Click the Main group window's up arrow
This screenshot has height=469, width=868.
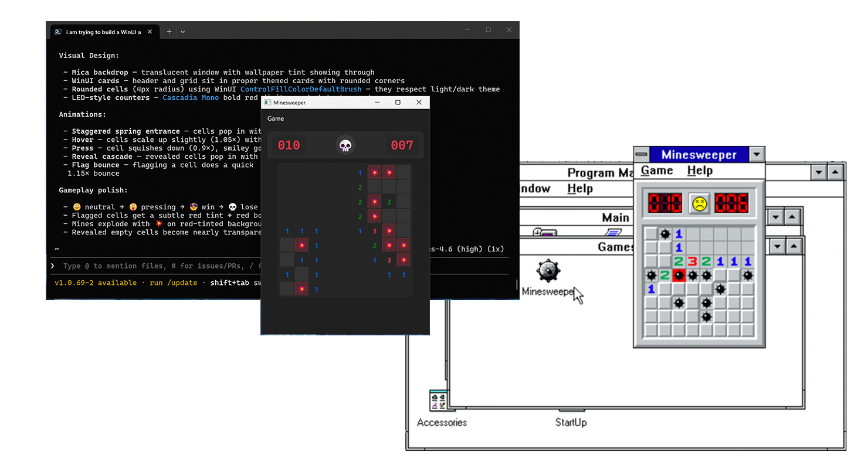coord(792,217)
